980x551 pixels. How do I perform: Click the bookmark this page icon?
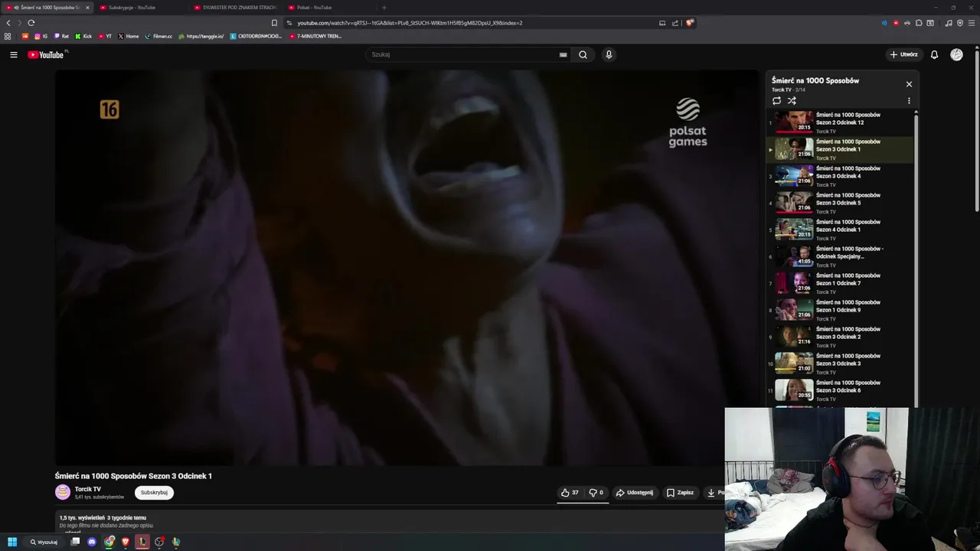(274, 23)
